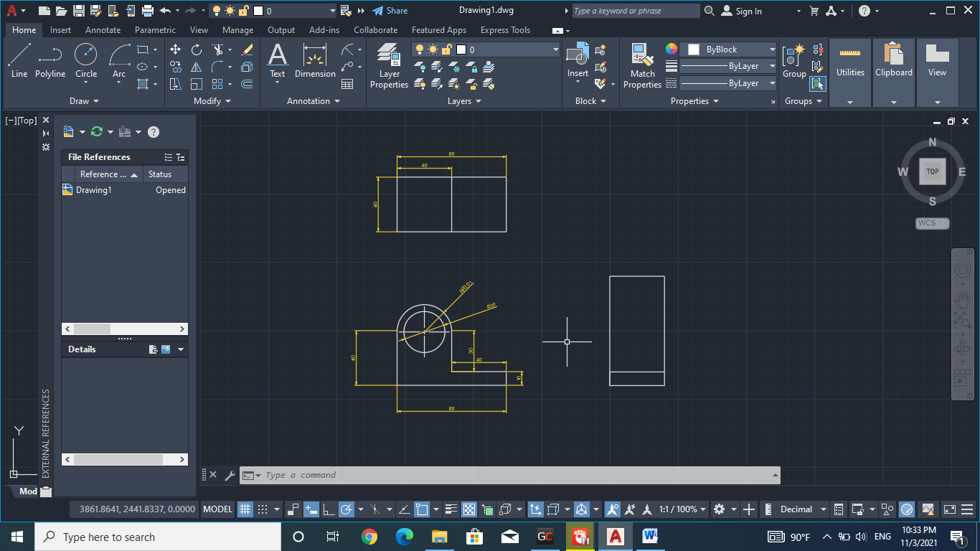Viewport: 980px width, 551px height.
Task: Expand the Details panel options arrow
Action: pos(181,349)
